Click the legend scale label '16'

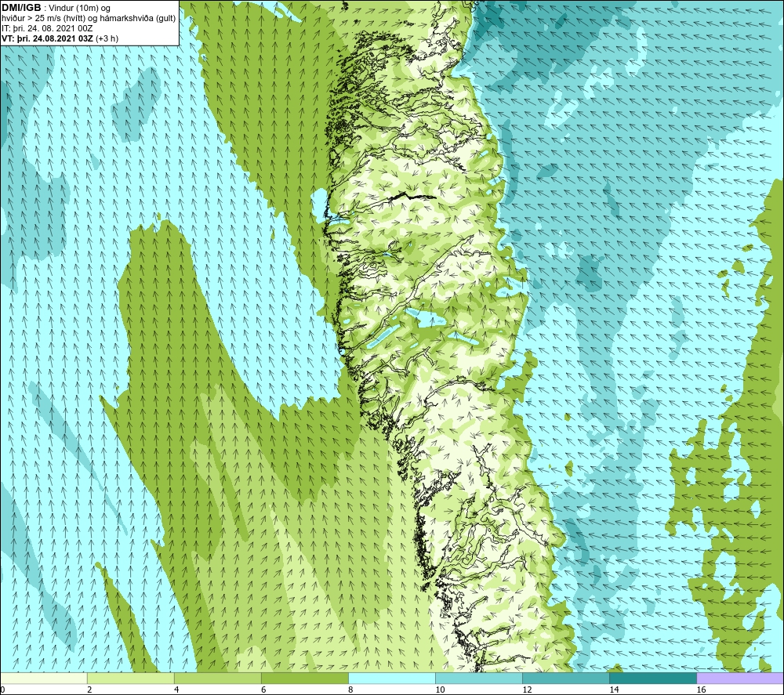(701, 690)
